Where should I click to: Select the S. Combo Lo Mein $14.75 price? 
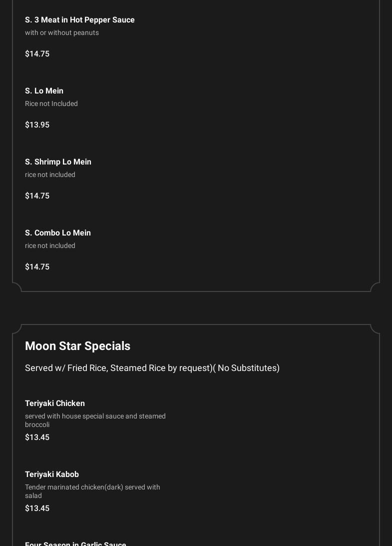pyautogui.click(x=37, y=267)
